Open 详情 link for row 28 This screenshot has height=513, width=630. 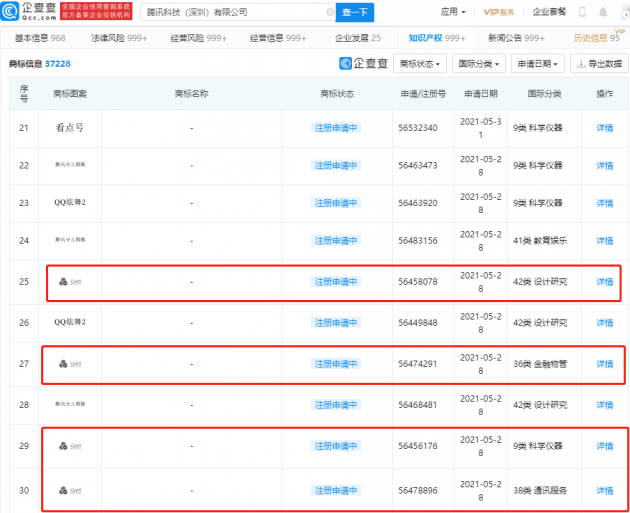[x=605, y=405]
